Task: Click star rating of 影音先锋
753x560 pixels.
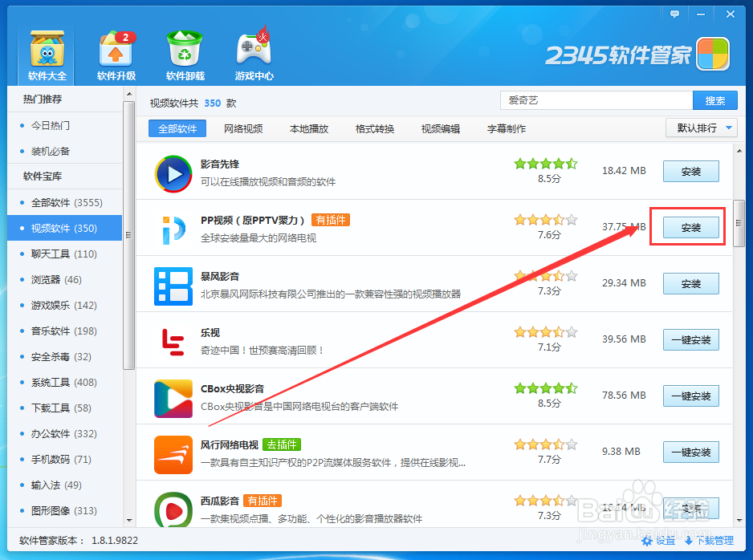Action: tap(546, 164)
